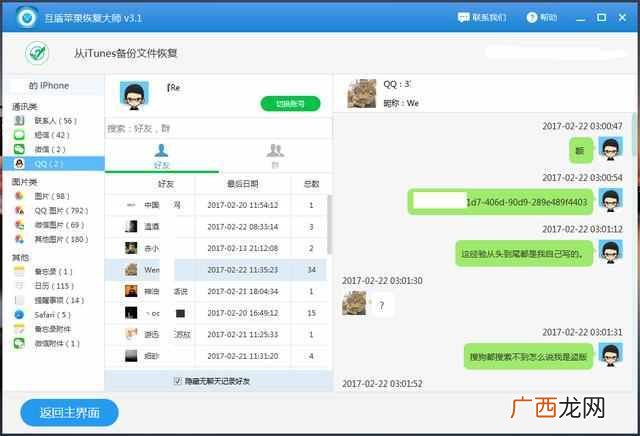The height and width of the screenshot is (436, 640).
Task: Click the 好友 column header
Action: pyautogui.click(x=165, y=184)
